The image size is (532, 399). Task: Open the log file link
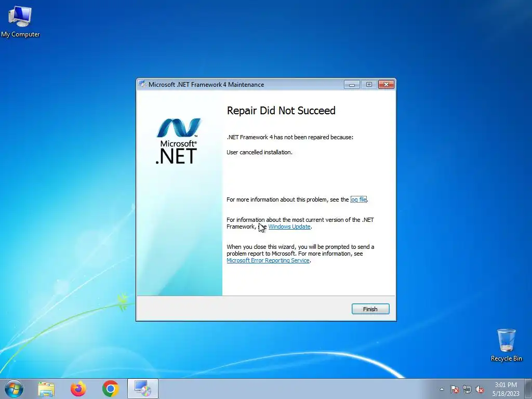tap(358, 199)
